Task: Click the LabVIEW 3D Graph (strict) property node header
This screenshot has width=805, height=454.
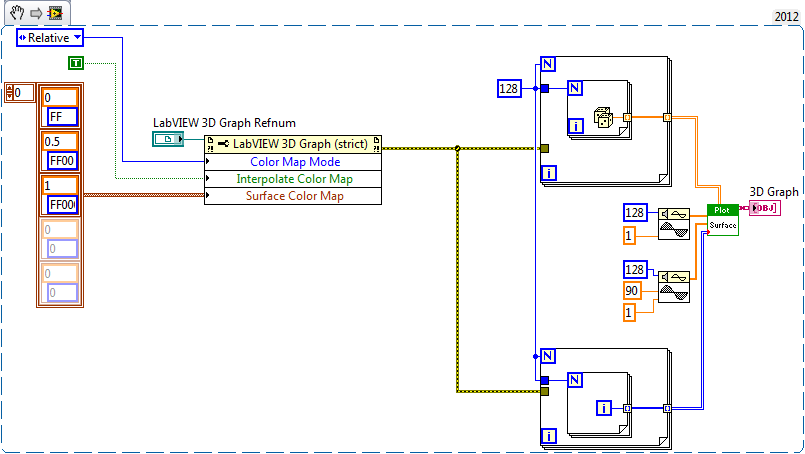Action: tap(293, 144)
